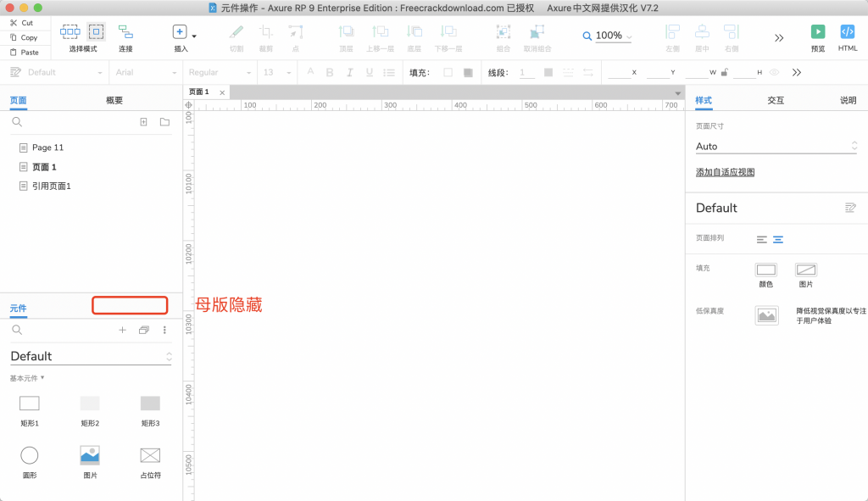This screenshot has width=868, height=501.
Task: Open the toolbar overflow (>>) button
Action: (779, 38)
